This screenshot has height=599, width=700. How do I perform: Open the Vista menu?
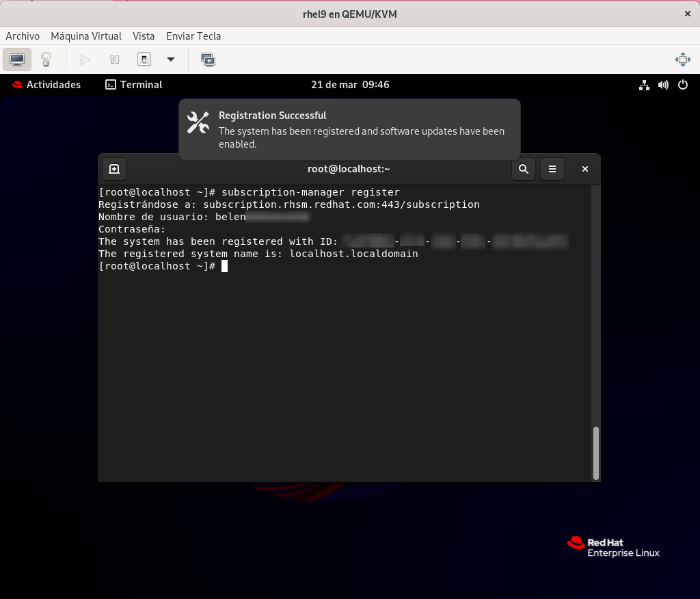144,36
